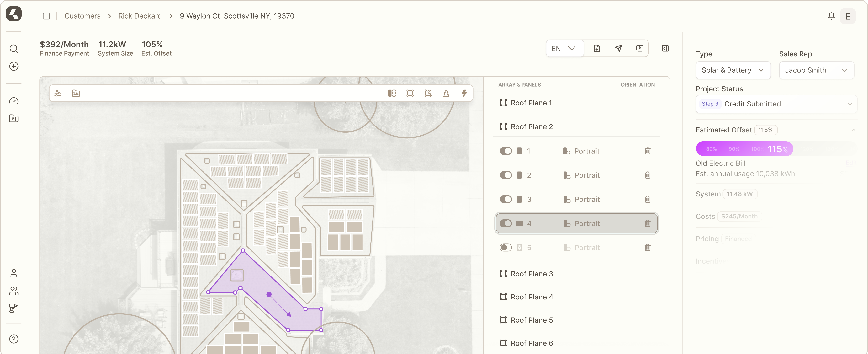Open the Solar & Battery type dropdown
868x354 pixels.
click(x=733, y=70)
